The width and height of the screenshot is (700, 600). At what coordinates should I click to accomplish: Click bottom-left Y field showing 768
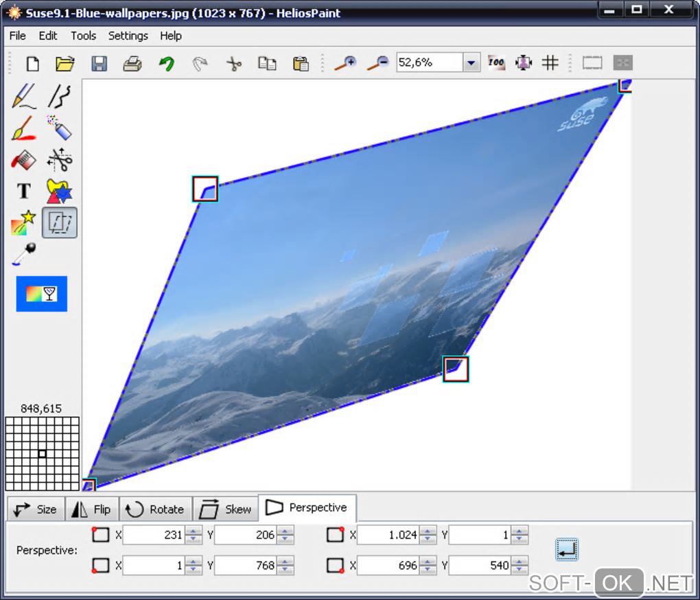tap(245, 566)
